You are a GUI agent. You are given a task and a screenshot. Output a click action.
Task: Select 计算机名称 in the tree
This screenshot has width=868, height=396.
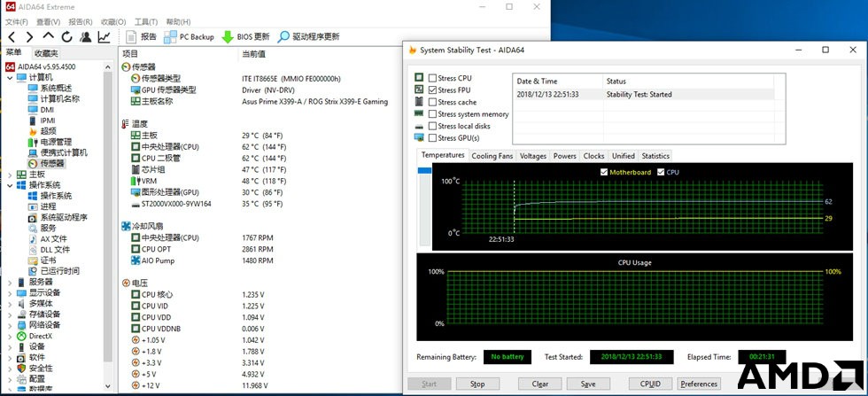(54, 98)
